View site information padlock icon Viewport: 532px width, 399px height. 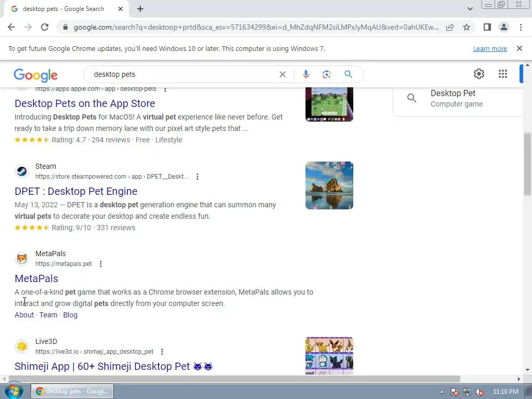tap(65, 27)
